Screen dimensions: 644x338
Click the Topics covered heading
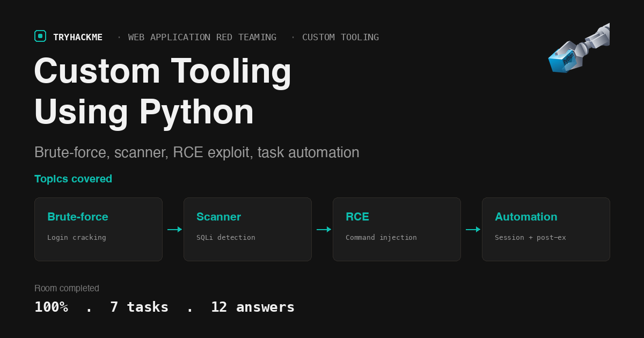click(73, 179)
